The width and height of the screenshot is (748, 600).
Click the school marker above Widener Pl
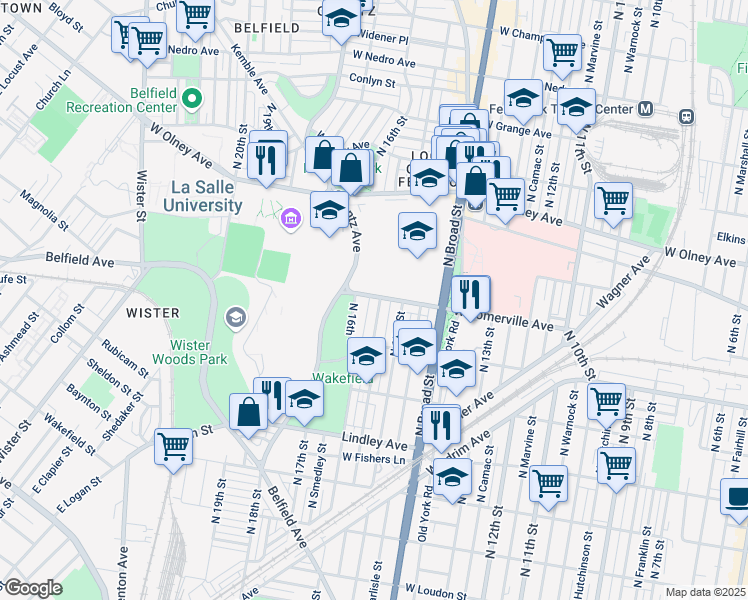tap(341, 20)
